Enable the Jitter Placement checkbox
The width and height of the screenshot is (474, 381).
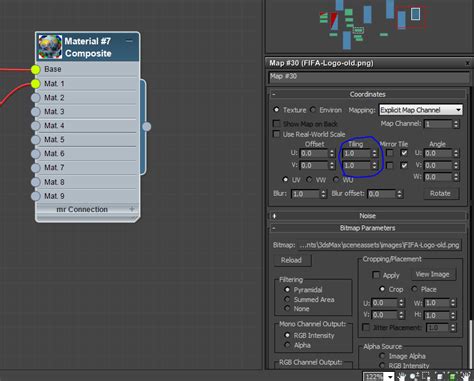click(366, 327)
